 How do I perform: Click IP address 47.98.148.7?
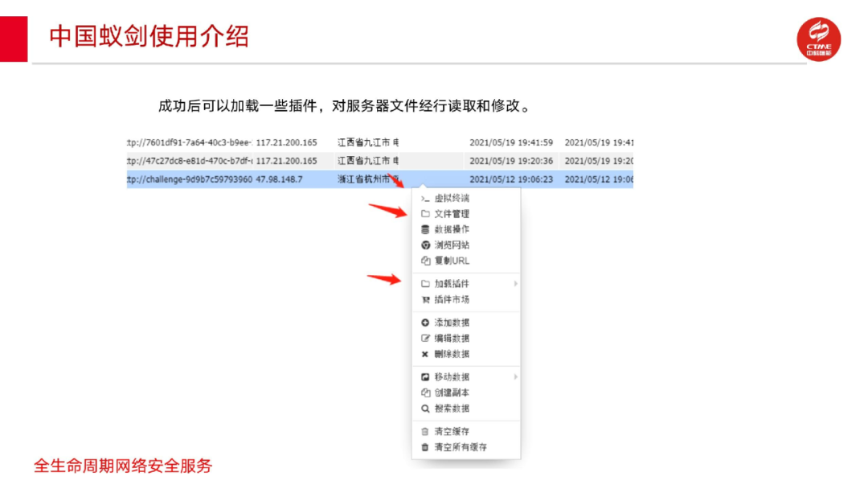point(279,179)
